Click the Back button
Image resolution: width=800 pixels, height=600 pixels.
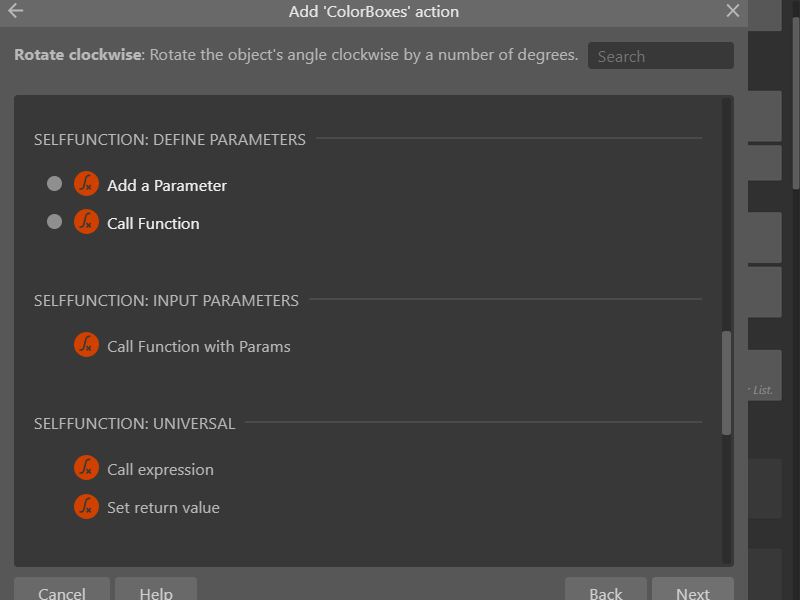606,590
